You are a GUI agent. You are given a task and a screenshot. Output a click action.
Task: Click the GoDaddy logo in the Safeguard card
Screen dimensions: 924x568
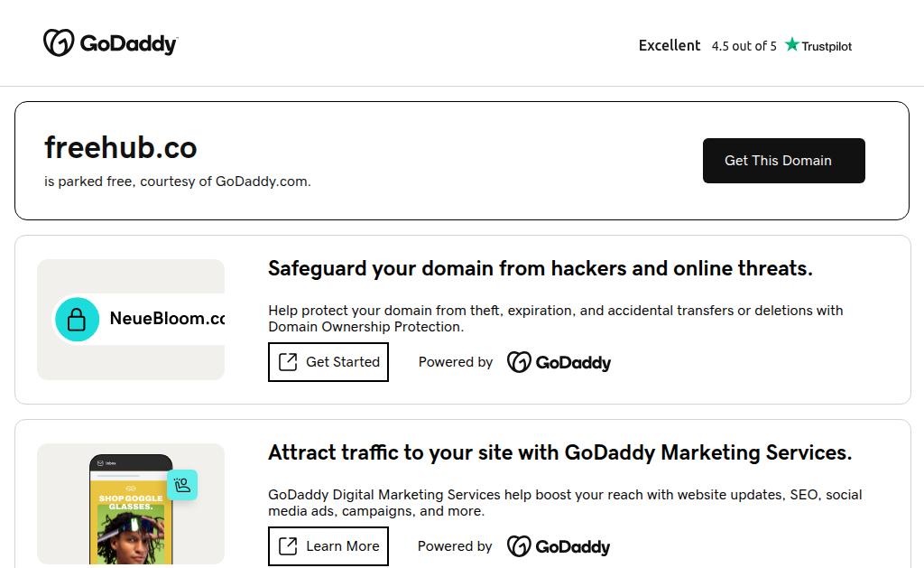click(x=559, y=363)
